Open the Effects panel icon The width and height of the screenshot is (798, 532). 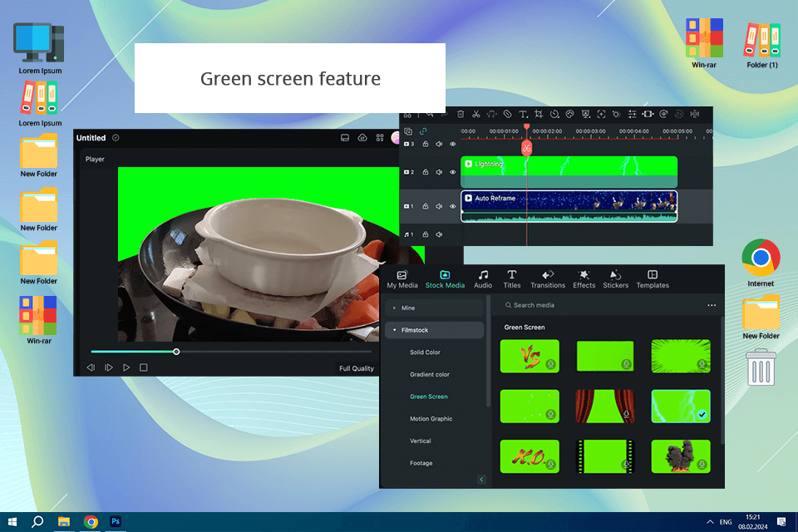point(584,278)
